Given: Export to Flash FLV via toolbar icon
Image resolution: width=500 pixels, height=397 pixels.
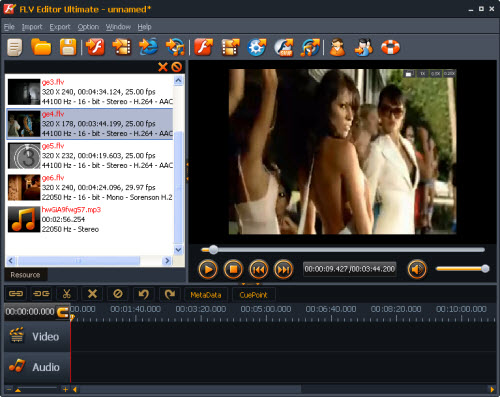Looking at the screenshot, I should [x=204, y=47].
